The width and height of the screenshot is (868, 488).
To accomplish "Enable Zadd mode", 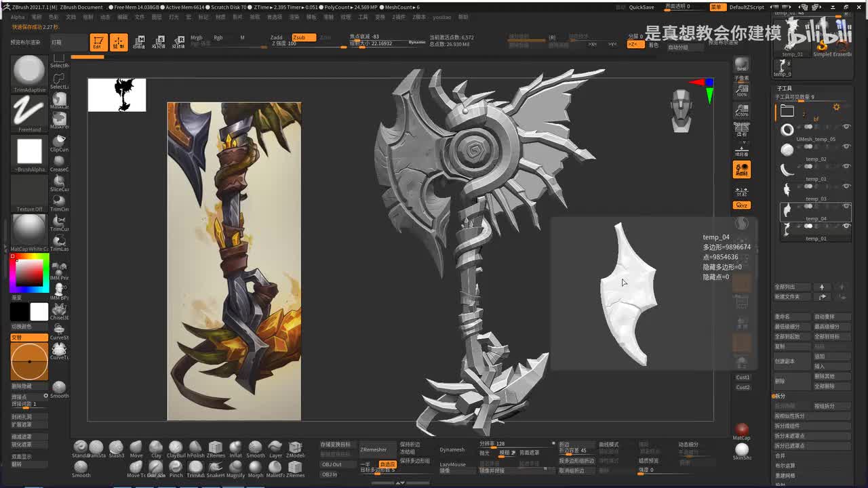I will coord(277,37).
